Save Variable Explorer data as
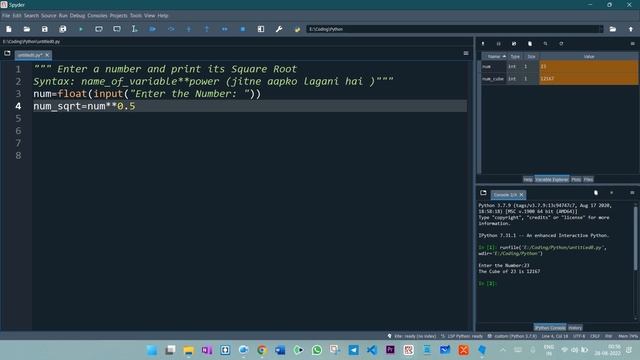Viewport: 640px width, 360px height. pyautogui.click(x=514, y=44)
